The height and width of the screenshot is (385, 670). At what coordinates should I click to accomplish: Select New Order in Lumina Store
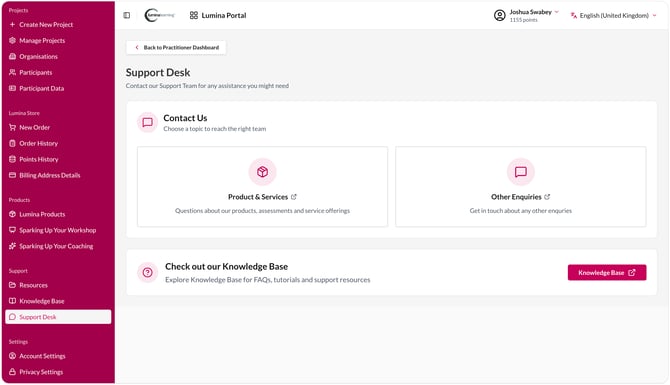coord(58,127)
